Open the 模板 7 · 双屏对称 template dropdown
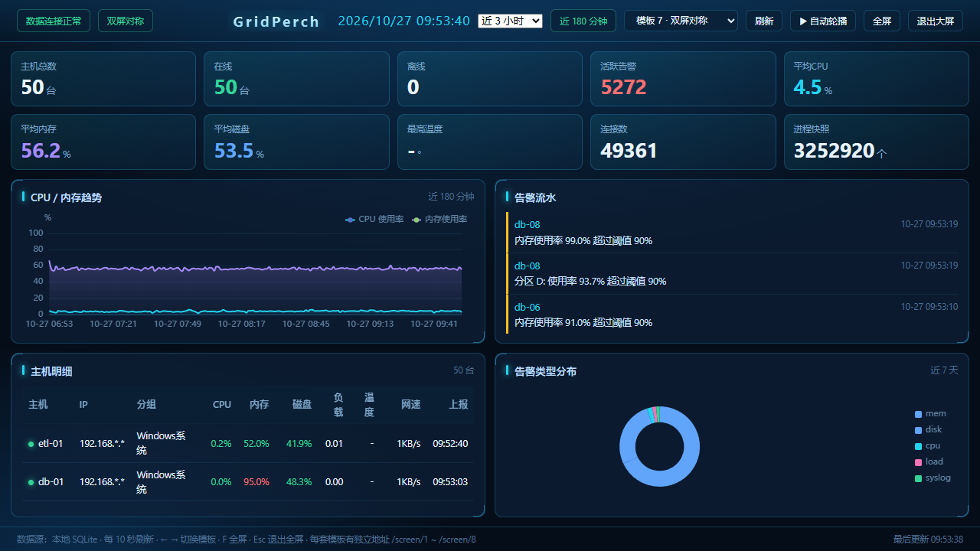This screenshot has height=551, width=980. tap(681, 21)
